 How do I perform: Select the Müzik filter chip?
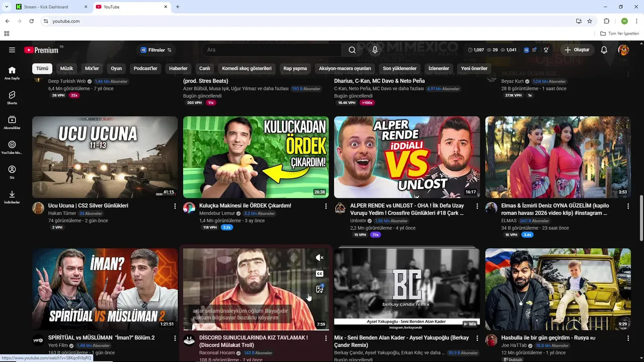point(66,68)
